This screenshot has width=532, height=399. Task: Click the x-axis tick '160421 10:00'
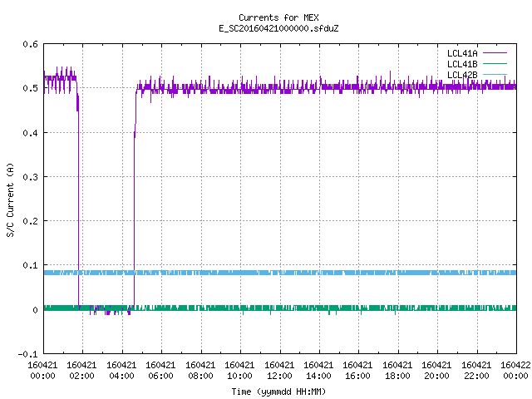[x=239, y=371]
